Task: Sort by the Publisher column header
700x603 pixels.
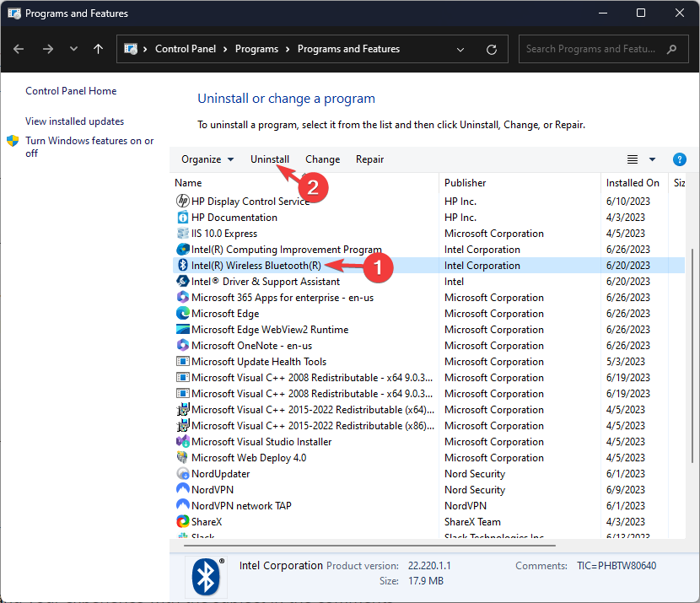Action: click(466, 183)
